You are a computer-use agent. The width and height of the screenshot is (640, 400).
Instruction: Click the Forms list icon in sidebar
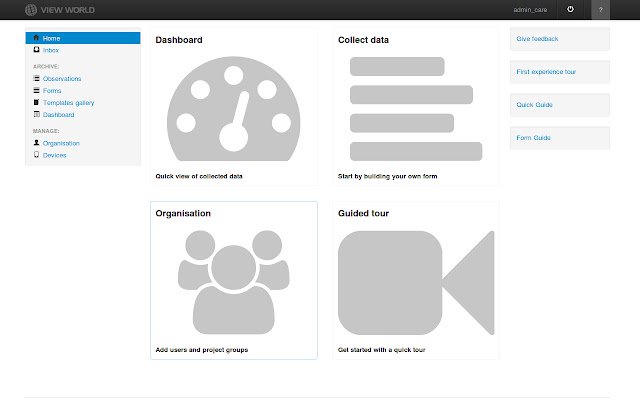tap(36, 90)
